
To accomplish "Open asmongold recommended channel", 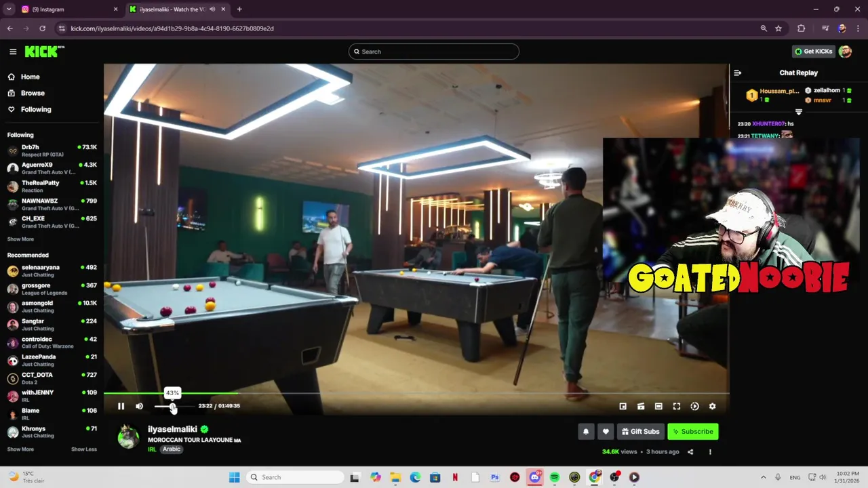I will [52, 306].
